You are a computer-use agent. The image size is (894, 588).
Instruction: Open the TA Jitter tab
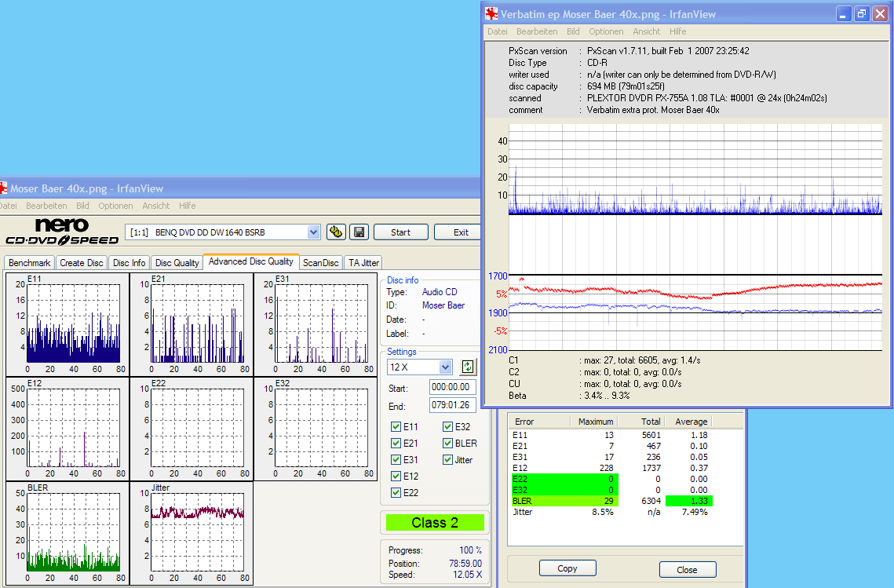[363, 262]
